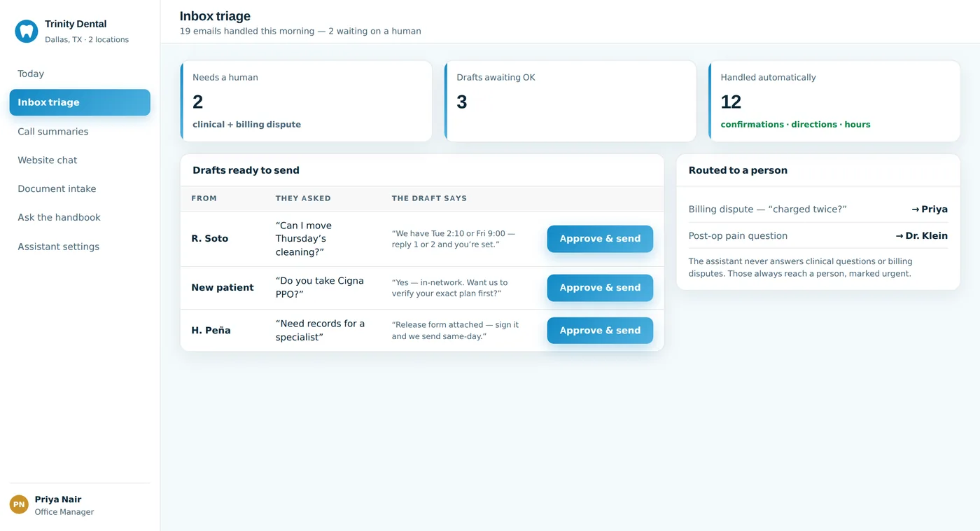Open the Needs a human card
980x531 pixels.
coord(306,101)
